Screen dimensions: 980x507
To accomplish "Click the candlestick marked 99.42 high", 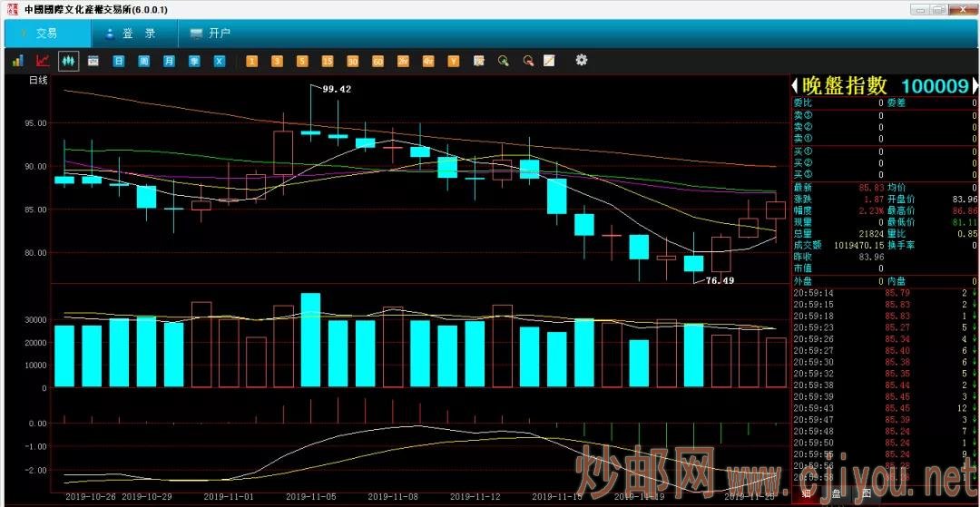I will pyautogui.click(x=310, y=132).
